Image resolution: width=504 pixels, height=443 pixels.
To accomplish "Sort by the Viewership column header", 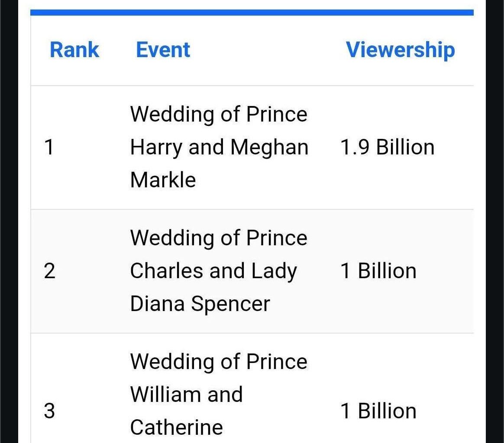I will (x=400, y=50).
